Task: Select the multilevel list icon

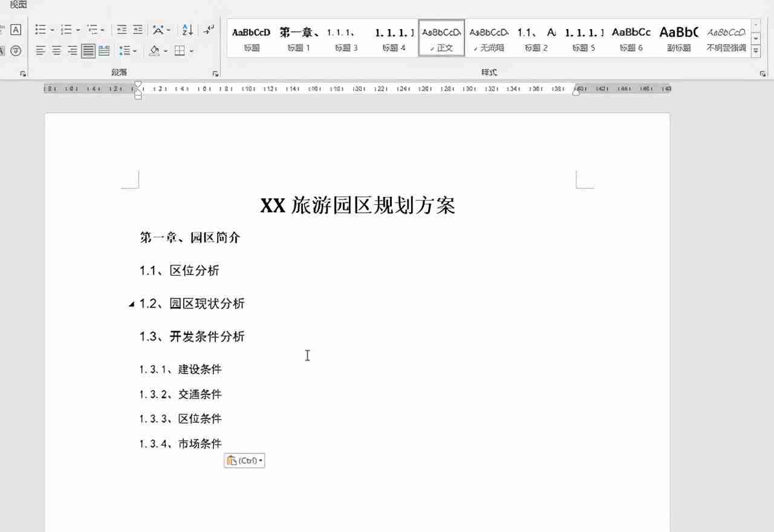Action: click(93, 29)
